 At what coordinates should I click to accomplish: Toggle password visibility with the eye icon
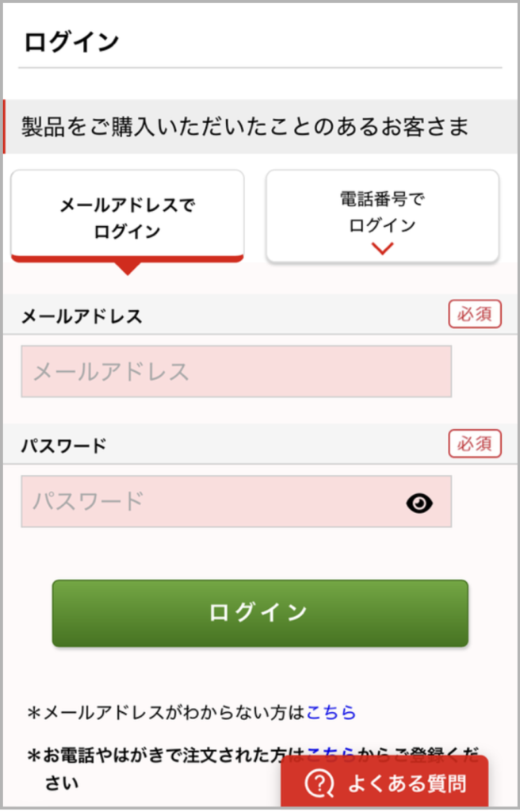(x=419, y=502)
